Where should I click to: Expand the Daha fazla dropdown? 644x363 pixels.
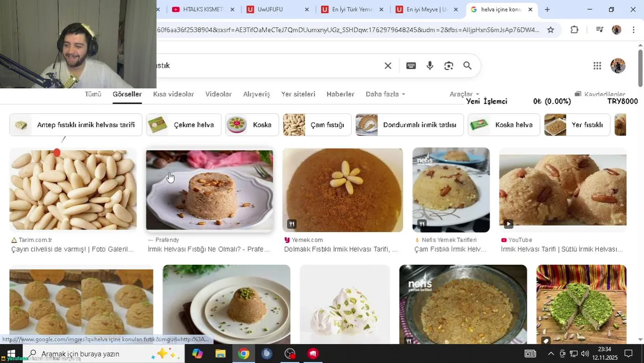tap(385, 94)
